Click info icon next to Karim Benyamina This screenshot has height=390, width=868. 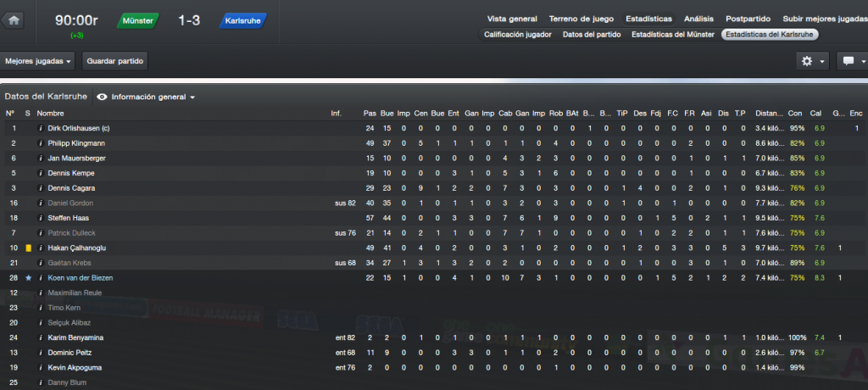(41, 337)
